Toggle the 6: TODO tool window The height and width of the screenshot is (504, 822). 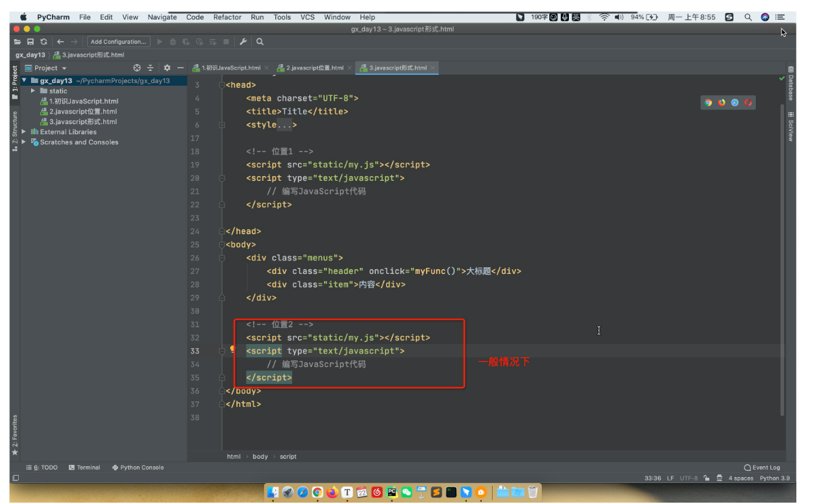point(42,468)
